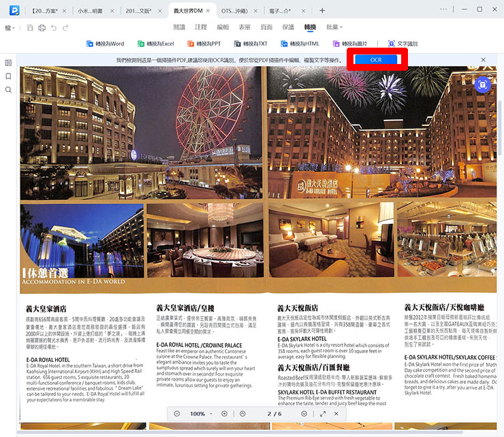Click the E-DA SKYLARK HOTEL heading
The height and width of the screenshot is (437, 504).
pos(302,339)
